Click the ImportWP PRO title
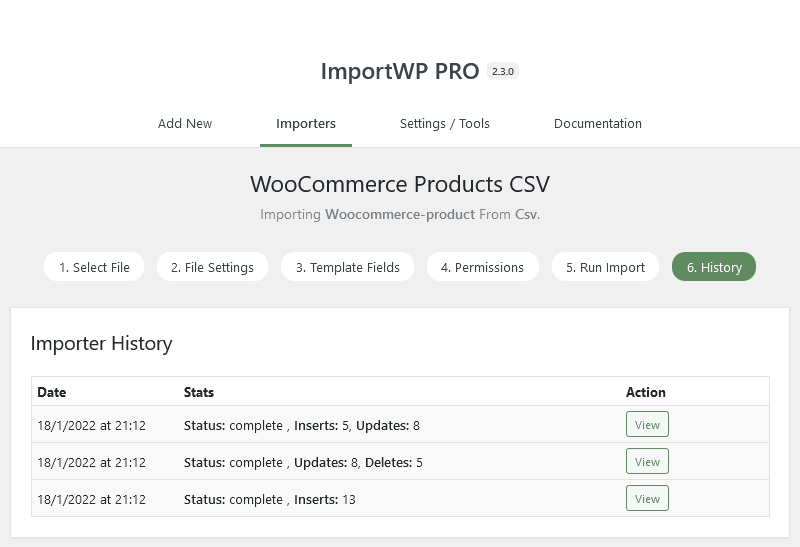Image resolution: width=800 pixels, height=547 pixels. [400, 71]
